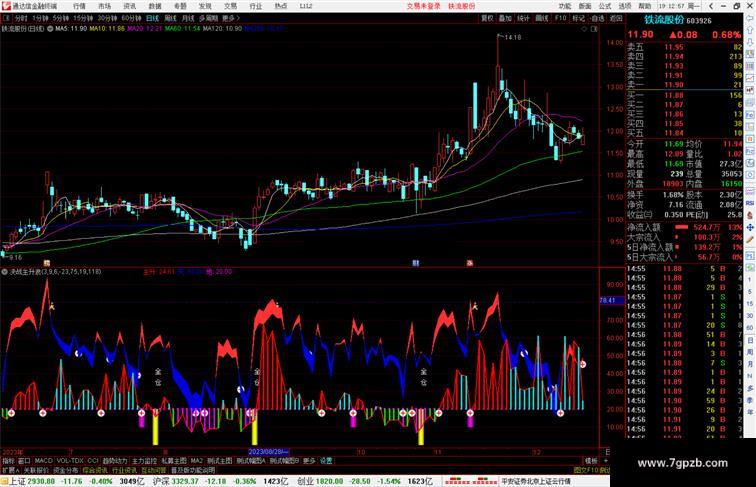The width and height of the screenshot is (756, 487).
Task: Click the 返回 back button
Action: point(616,18)
